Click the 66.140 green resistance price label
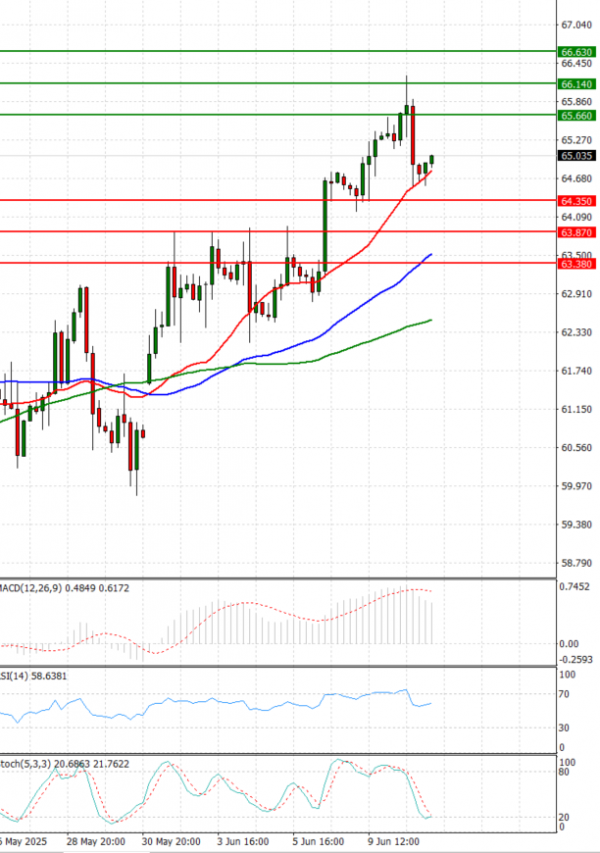600x853 pixels. pyautogui.click(x=576, y=85)
